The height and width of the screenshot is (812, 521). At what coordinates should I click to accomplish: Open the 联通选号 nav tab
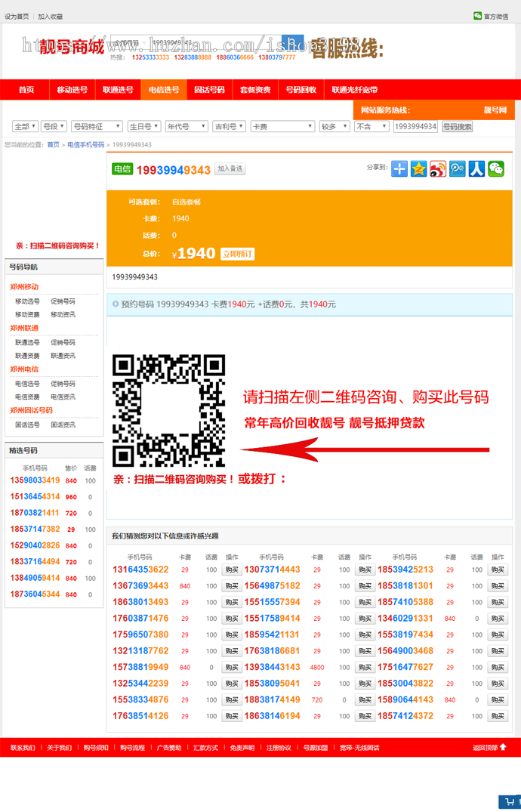point(118,90)
